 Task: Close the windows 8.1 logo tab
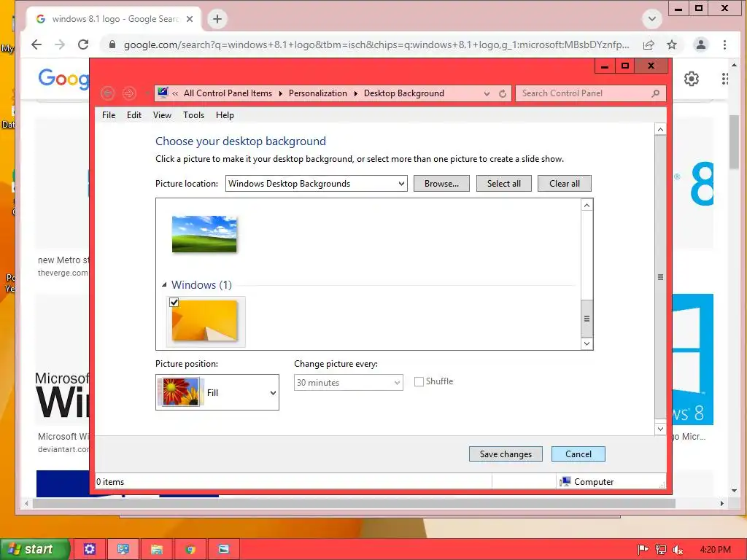(190, 19)
